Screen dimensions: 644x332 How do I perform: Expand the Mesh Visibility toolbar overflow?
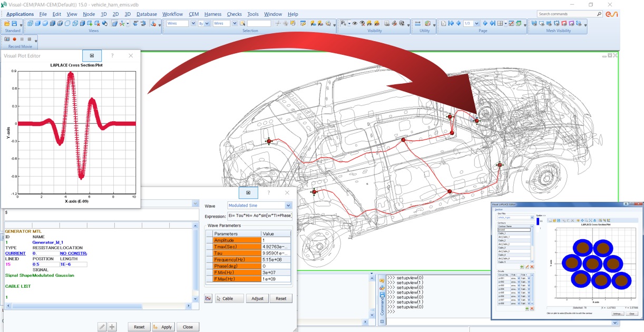pyautogui.click(x=585, y=24)
